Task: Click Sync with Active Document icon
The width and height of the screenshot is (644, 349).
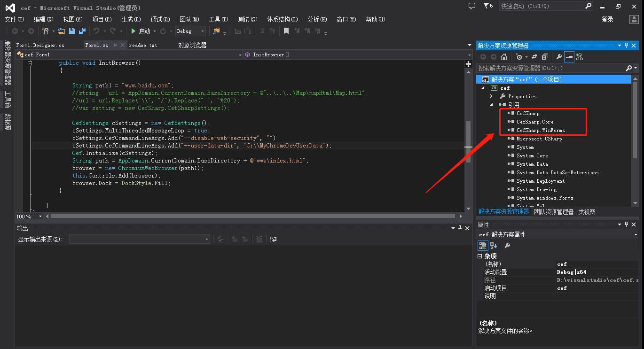Action: (534, 57)
